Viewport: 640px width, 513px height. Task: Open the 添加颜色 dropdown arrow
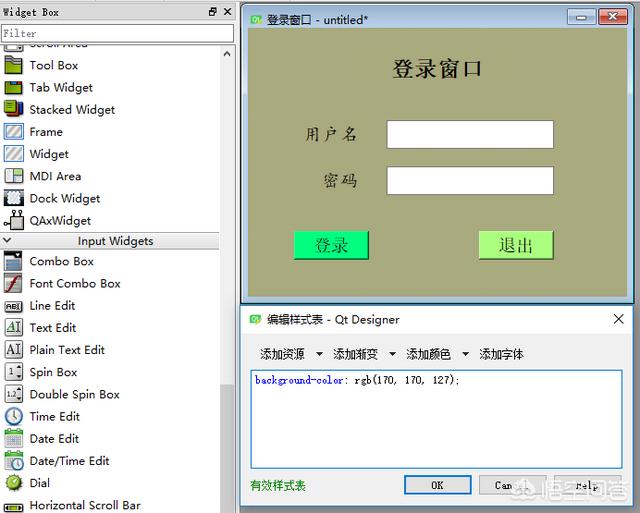coord(465,354)
